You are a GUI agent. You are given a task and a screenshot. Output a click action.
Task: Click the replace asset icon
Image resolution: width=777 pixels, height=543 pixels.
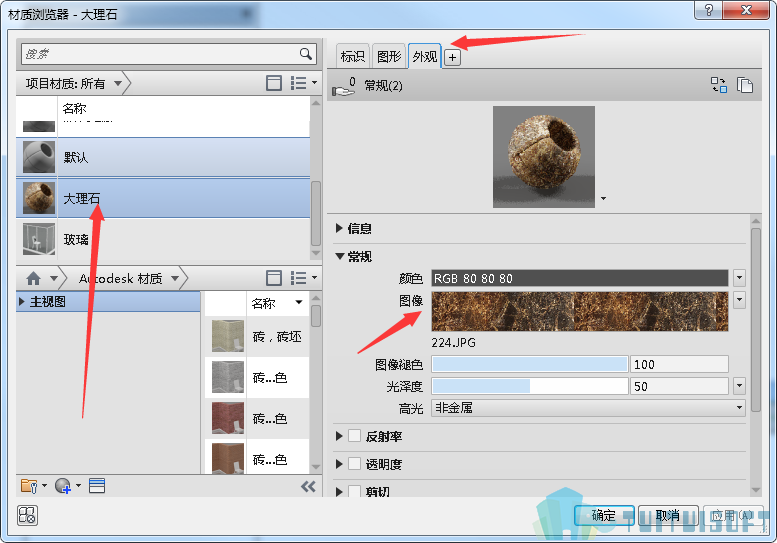(x=719, y=85)
